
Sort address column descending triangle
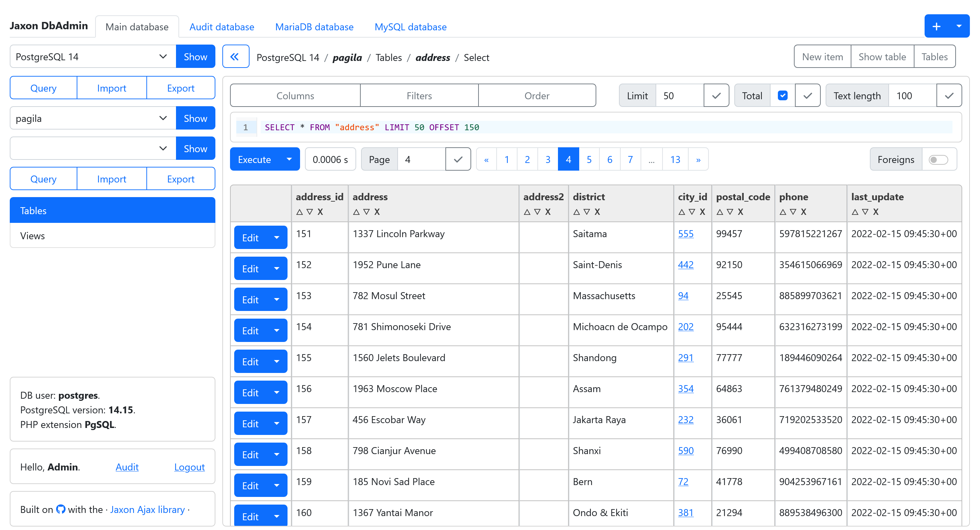(x=366, y=212)
